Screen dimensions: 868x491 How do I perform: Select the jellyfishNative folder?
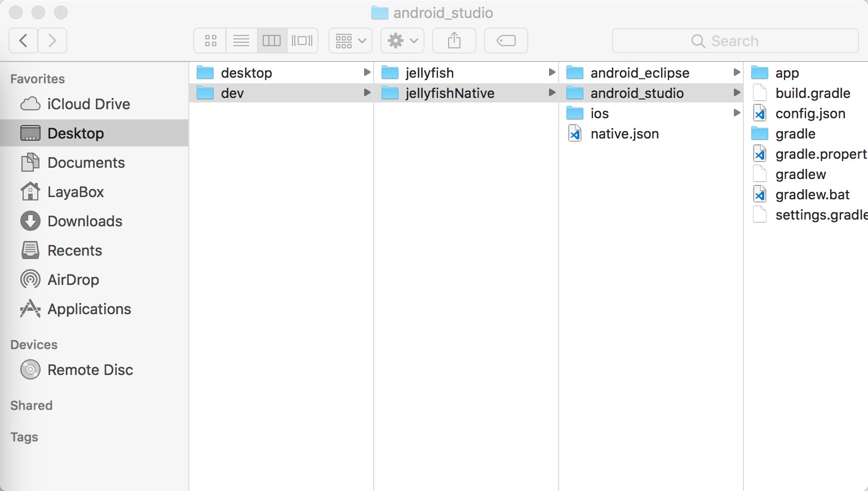click(466, 93)
